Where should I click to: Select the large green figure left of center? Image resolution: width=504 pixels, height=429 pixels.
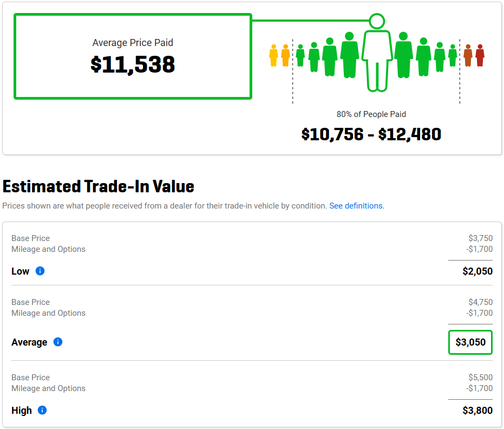click(350, 55)
